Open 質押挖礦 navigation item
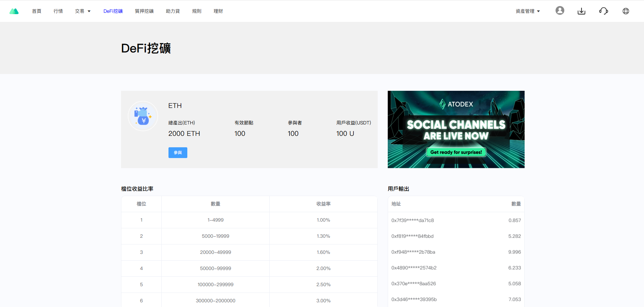Image resolution: width=644 pixels, height=307 pixels. 144,11
